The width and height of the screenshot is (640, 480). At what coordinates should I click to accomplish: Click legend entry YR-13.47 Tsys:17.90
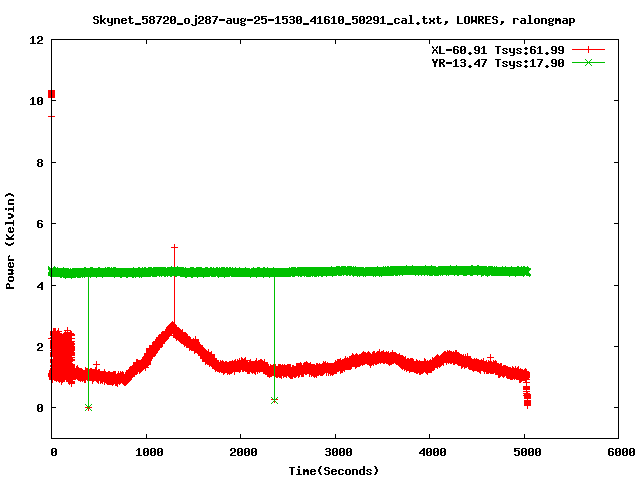(498, 63)
